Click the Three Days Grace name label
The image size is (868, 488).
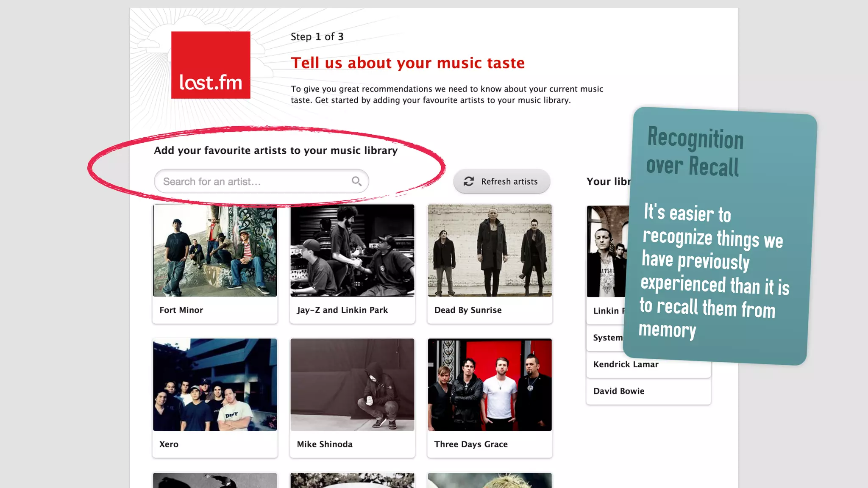pyautogui.click(x=471, y=444)
